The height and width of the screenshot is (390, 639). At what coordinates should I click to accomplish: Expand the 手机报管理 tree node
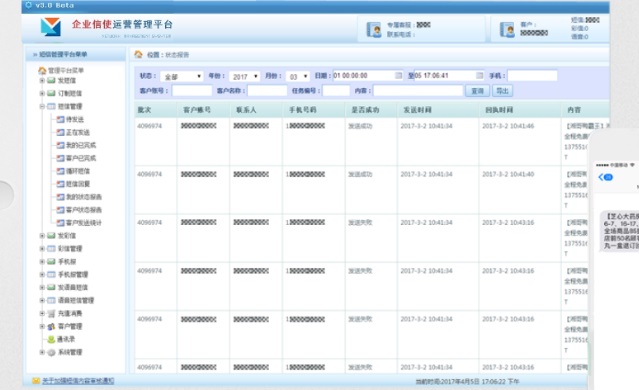42,274
